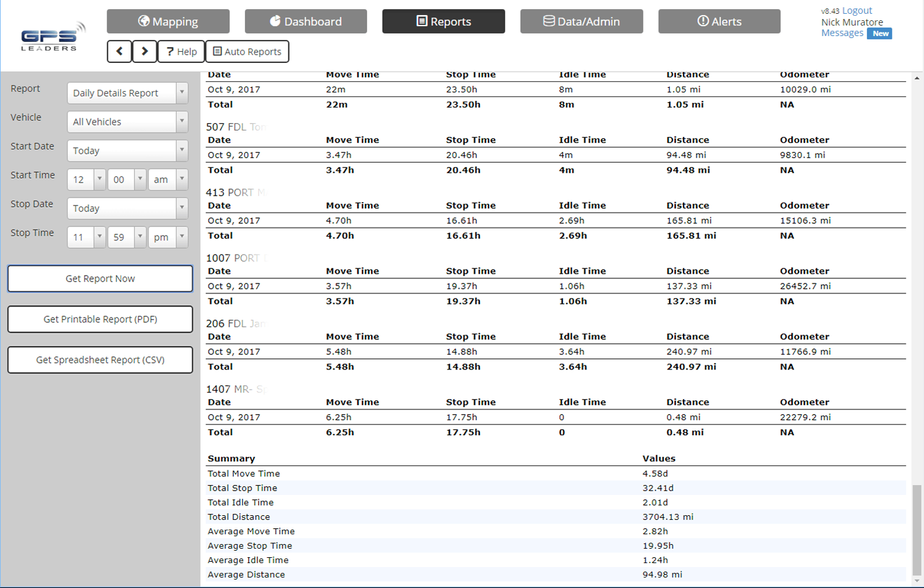Open the Start Time am/pm dropdown
Viewport: 924px width, 588px height.
(168, 179)
